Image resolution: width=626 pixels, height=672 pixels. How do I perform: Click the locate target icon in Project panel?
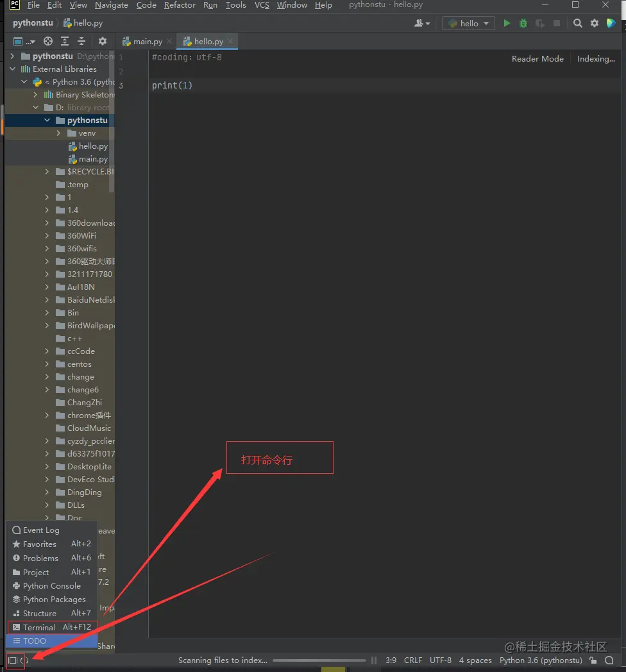coord(48,41)
